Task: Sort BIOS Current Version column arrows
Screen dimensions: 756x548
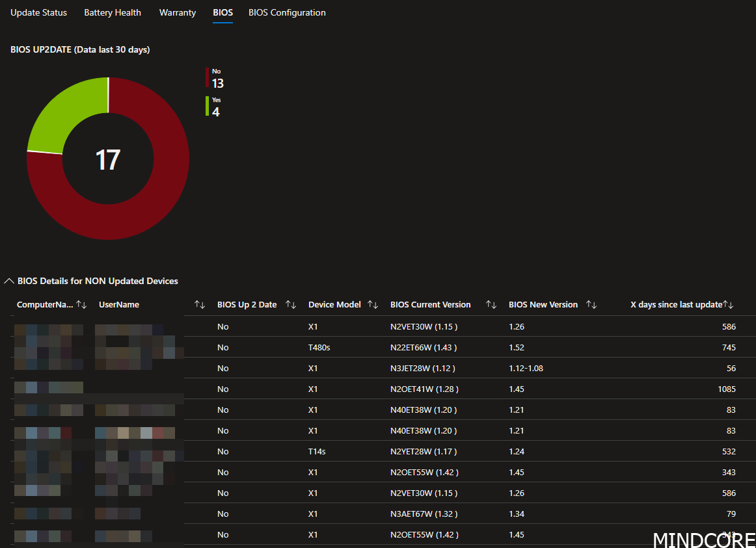Action: 491,304
